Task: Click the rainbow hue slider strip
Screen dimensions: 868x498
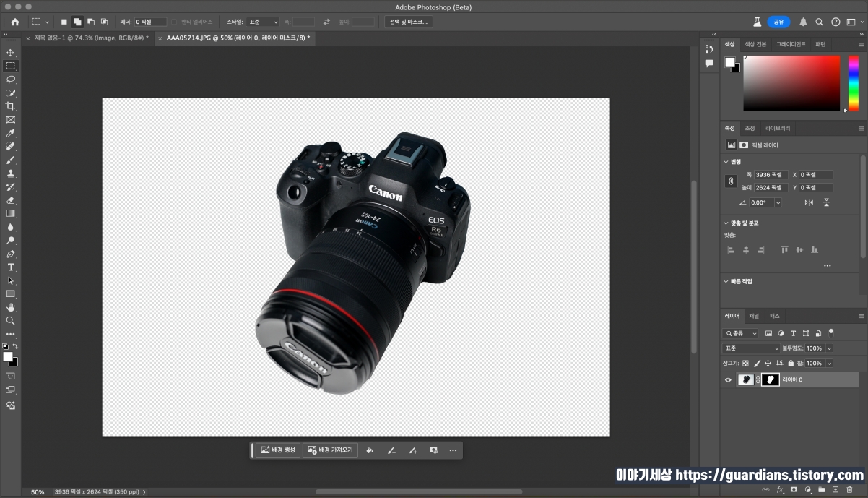Action: [853, 83]
